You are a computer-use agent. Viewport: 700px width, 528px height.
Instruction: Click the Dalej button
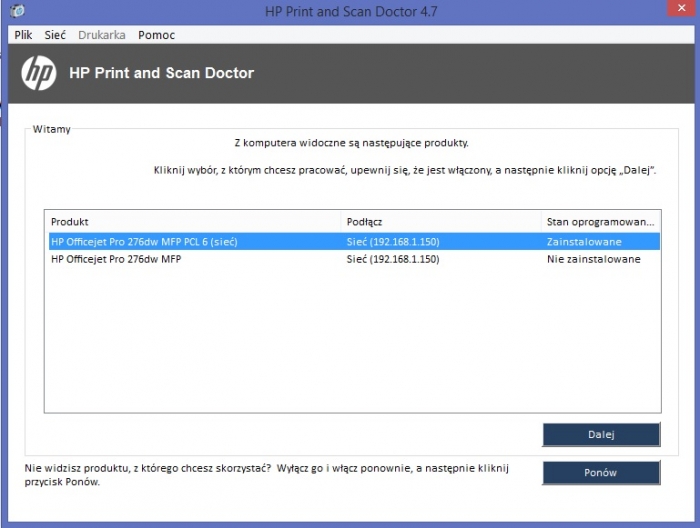tap(601, 434)
